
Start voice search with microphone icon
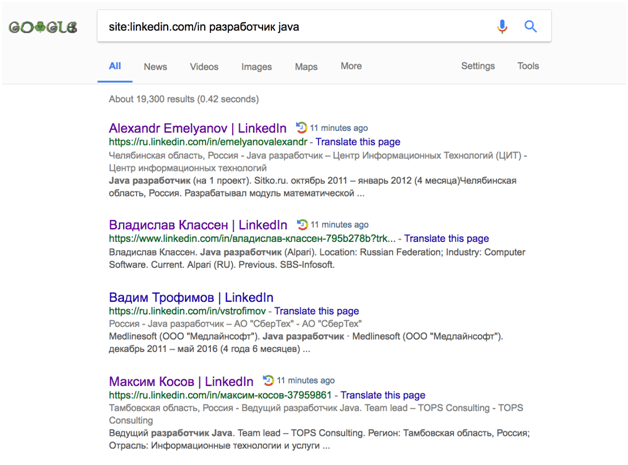pos(502,26)
